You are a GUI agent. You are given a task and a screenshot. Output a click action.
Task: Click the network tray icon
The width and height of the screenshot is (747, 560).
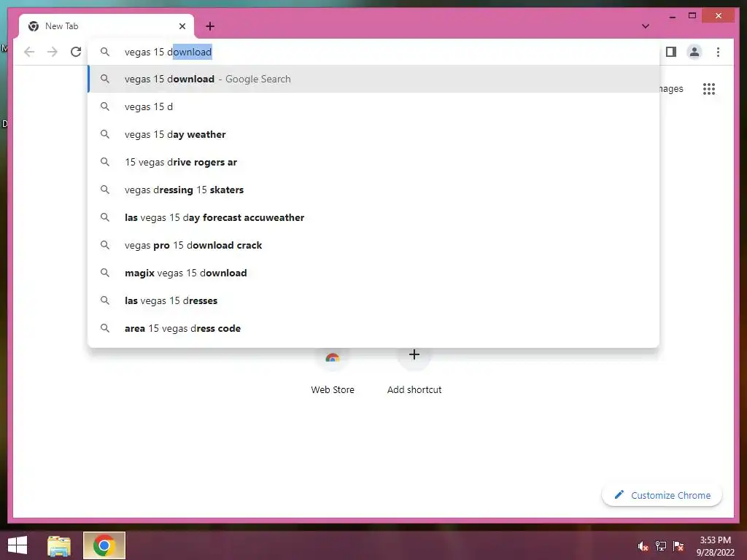coord(661,546)
